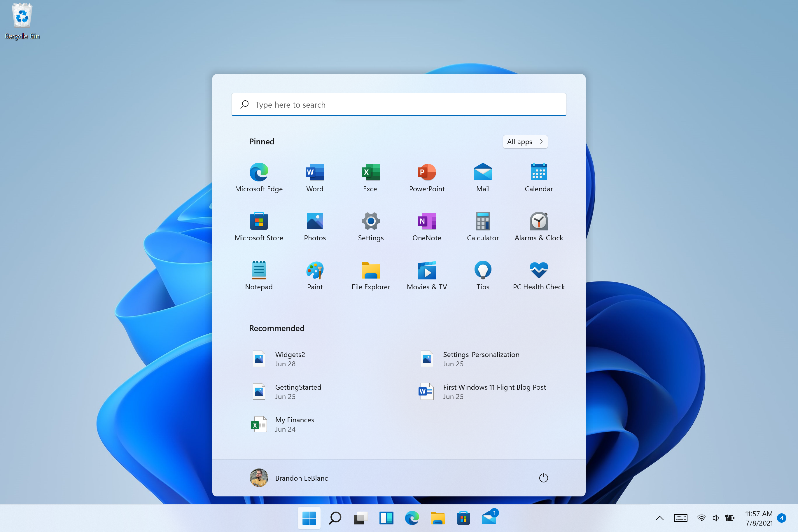Click search bar to type
Screen dimensions: 798x532
coord(399,104)
